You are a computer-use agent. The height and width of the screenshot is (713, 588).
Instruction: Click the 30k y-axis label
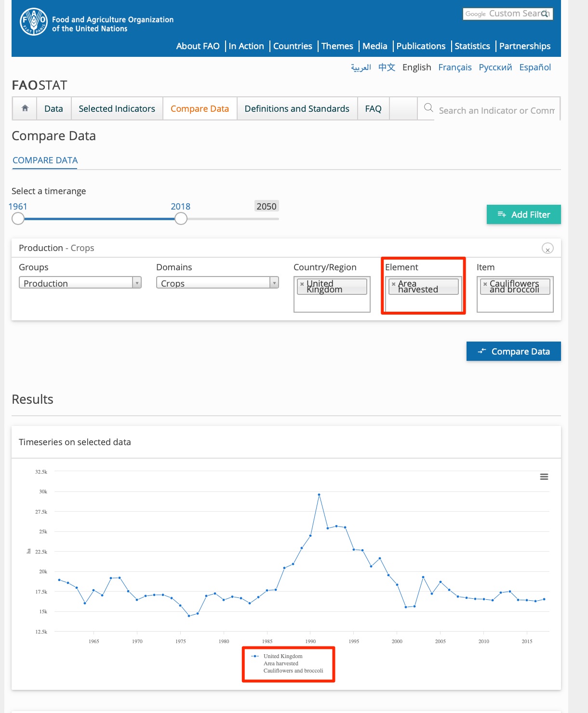[x=43, y=492]
